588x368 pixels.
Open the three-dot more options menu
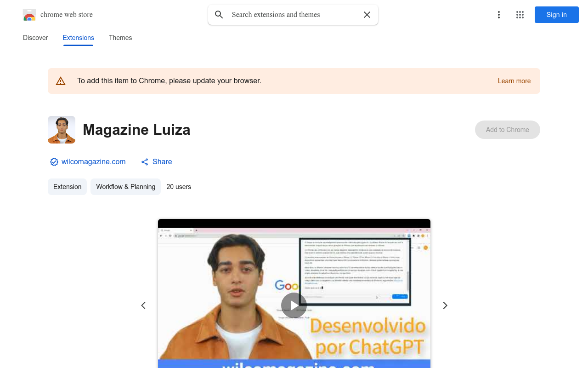click(499, 15)
